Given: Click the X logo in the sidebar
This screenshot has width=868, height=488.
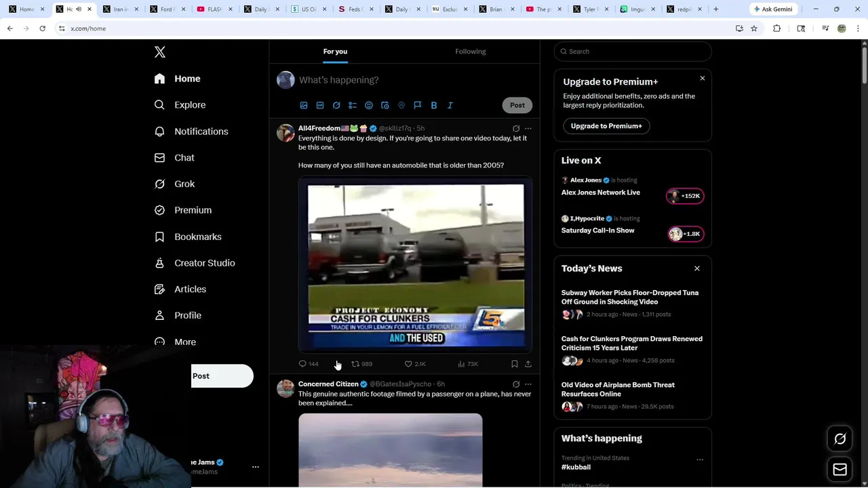Looking at the screenshot, I should coord(160,52).
